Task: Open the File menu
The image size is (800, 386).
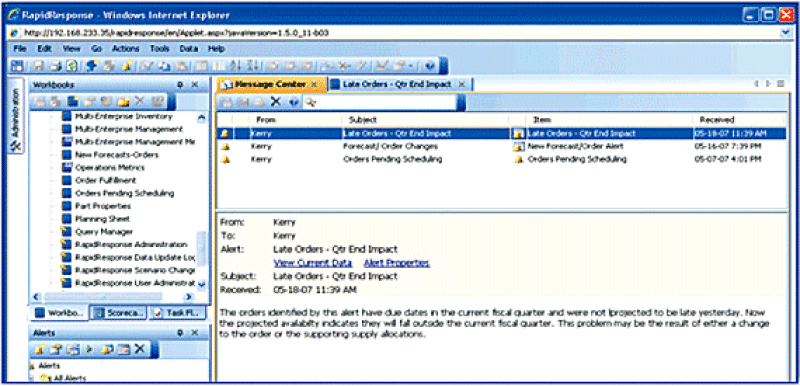Action: pos(19,49)
